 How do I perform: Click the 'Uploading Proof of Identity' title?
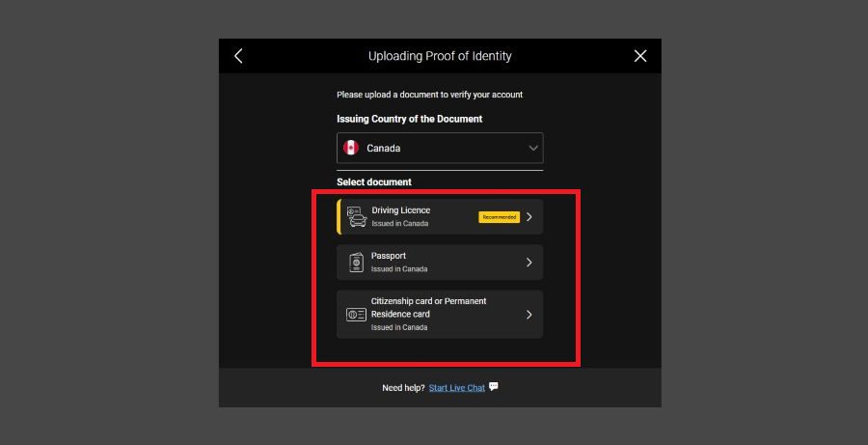pos(440,56)
